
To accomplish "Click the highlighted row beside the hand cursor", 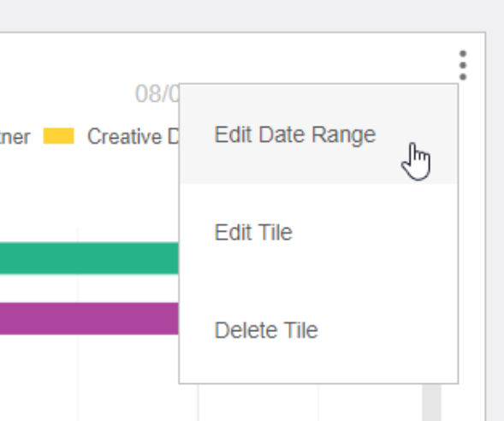I will [x=318, y=134].
